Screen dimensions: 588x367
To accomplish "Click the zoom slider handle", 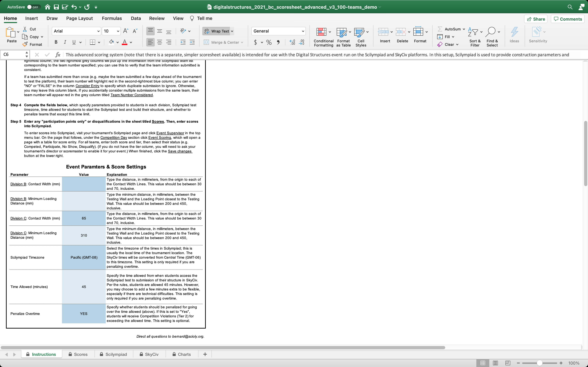I will tap(539, 363).
